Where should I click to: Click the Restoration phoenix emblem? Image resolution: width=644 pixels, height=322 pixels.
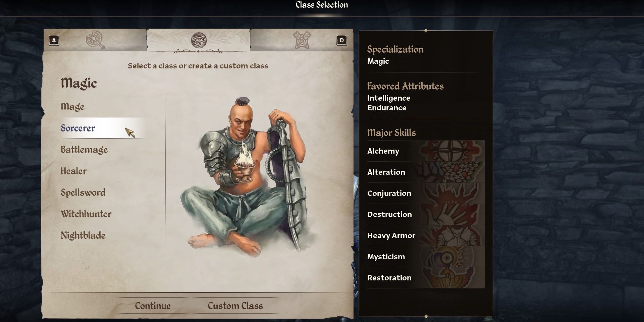pyautogui.click(x=451, y=278)
